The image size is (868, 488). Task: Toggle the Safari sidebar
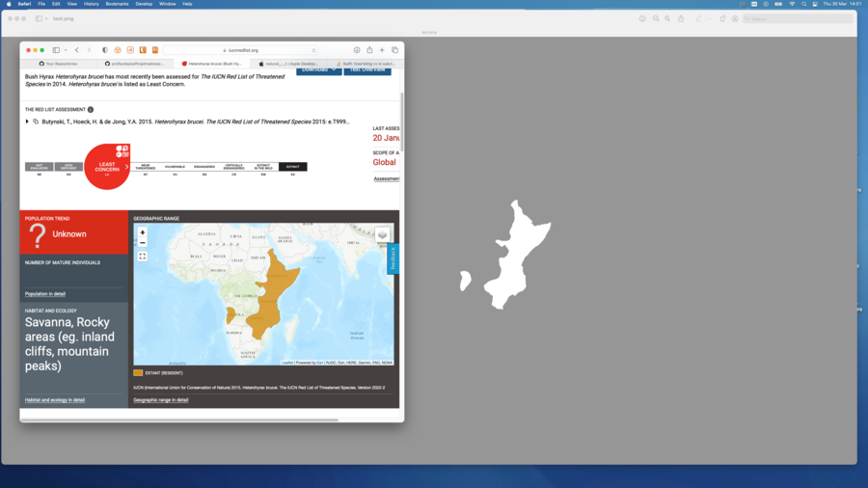tap(56, 50)
